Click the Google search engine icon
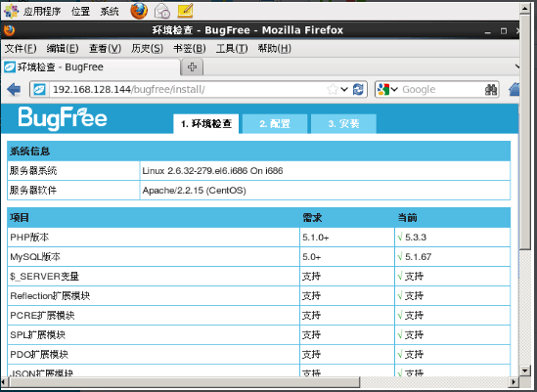The height and width of the screenshot is (392, 537). (383, 90)
